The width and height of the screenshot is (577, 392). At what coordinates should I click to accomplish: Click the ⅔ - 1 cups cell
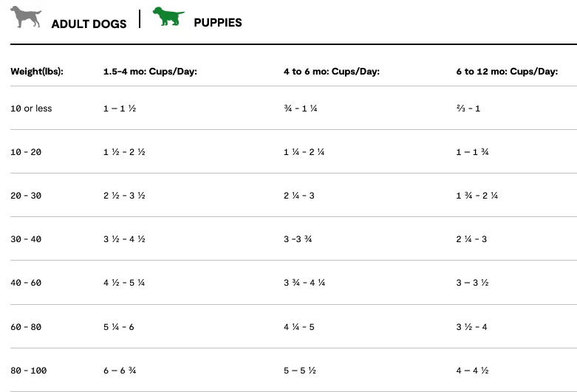468,109
